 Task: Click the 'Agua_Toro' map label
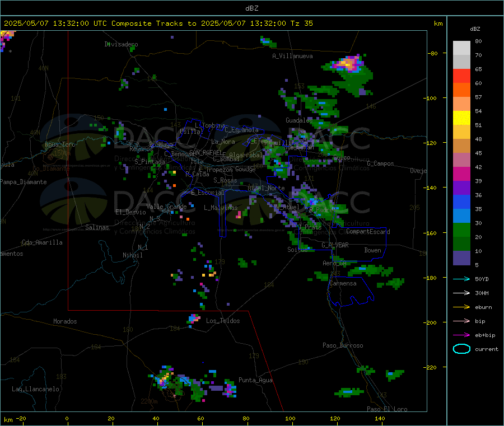pos(60,144)
